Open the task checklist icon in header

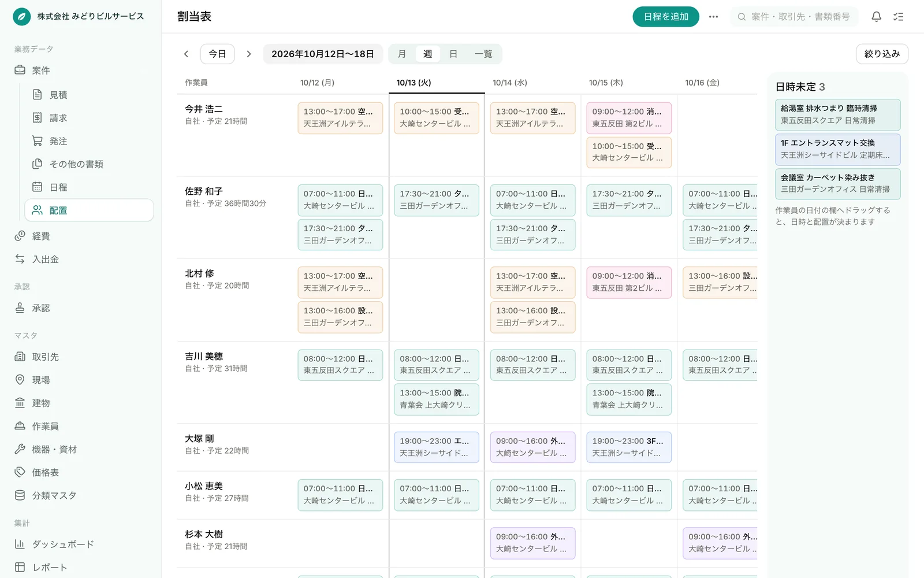pos(898,17)
